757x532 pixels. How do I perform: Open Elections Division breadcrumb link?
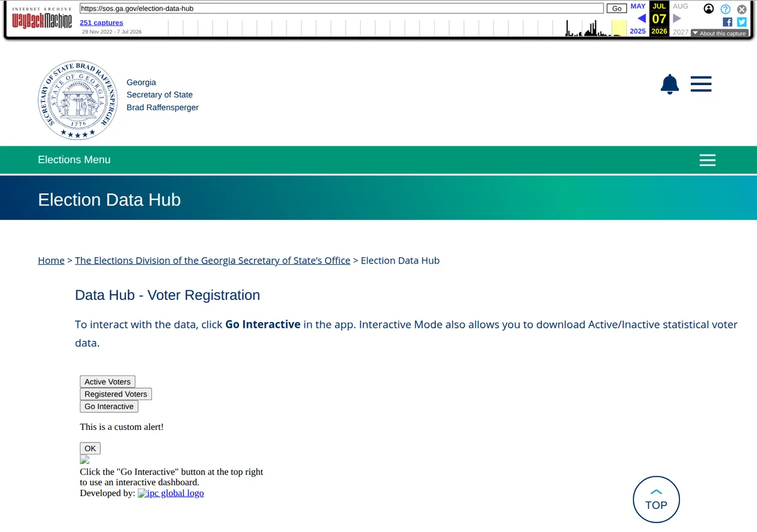[213, 260]
